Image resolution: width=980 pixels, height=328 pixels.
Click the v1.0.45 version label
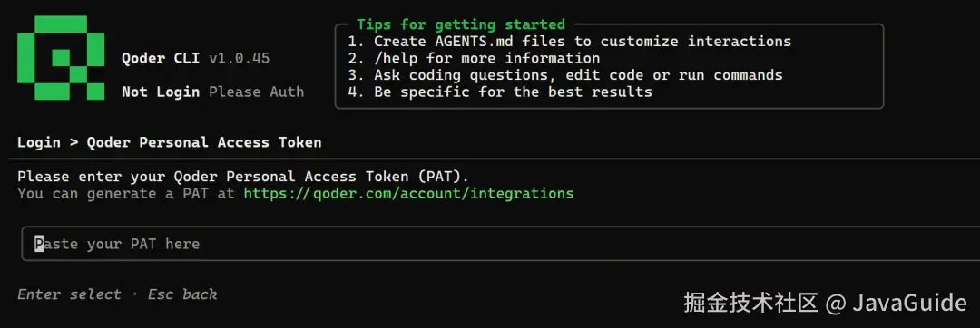pyautogui.click(x=240, y=59)
